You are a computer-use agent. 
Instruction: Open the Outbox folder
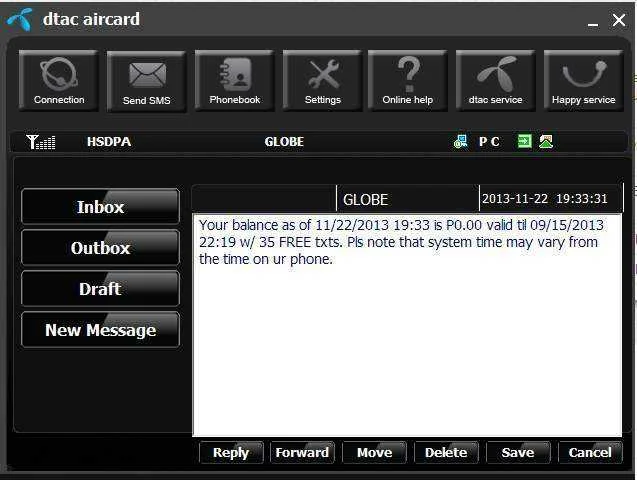(100, 247)
